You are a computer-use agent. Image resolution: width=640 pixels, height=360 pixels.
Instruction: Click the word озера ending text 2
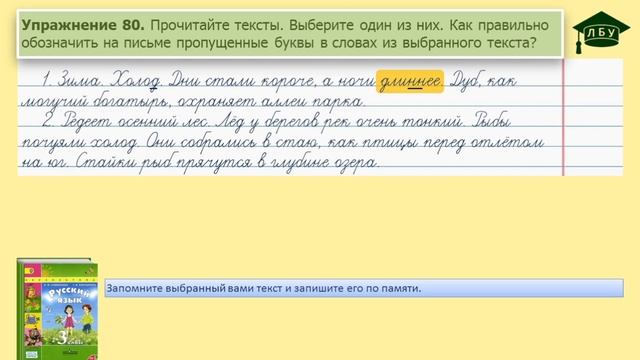pyautogui.click(x=356, y=162)
